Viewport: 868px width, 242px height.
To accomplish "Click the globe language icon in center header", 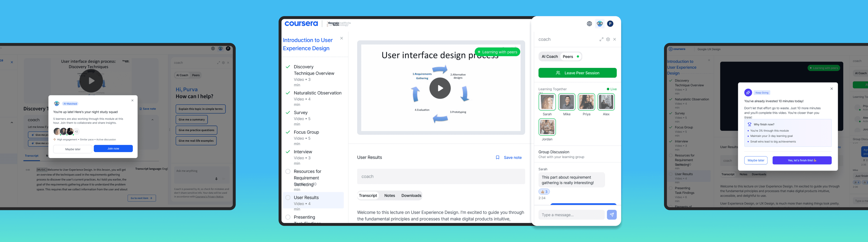I will click(x=589, y=23).
